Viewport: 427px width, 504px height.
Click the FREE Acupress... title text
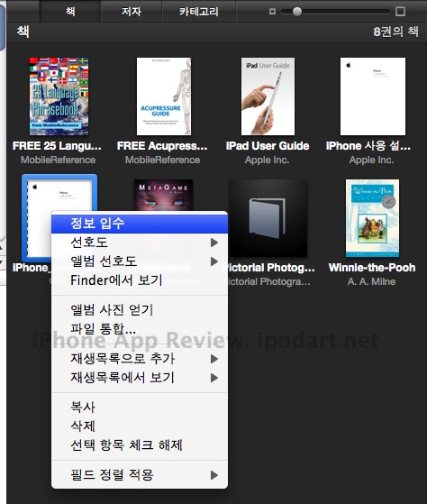(x=162, y=146)
